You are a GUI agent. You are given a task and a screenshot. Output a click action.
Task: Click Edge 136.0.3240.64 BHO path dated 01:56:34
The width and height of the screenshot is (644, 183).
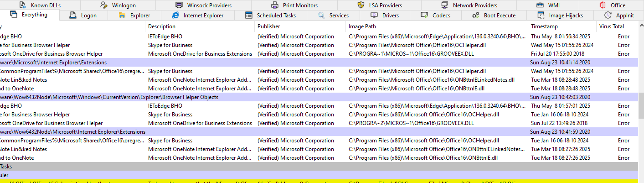438,37
